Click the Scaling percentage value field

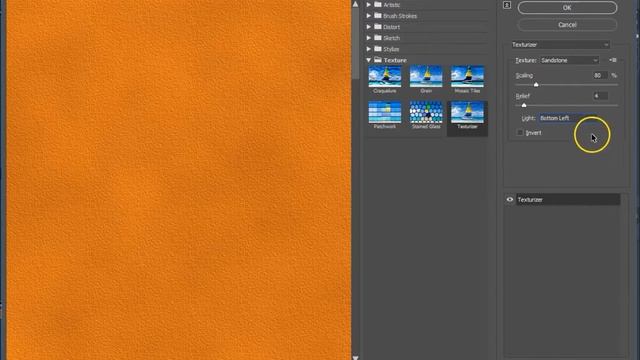point(600,76)
